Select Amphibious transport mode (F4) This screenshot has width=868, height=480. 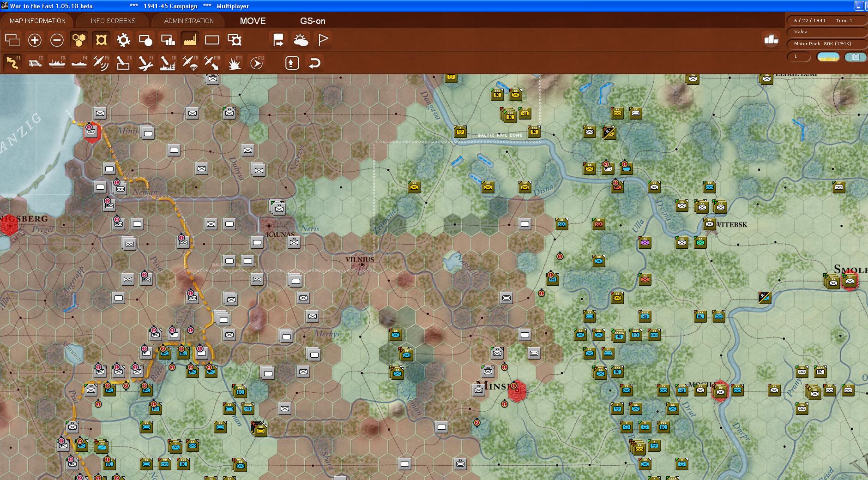tap(79, 63)
